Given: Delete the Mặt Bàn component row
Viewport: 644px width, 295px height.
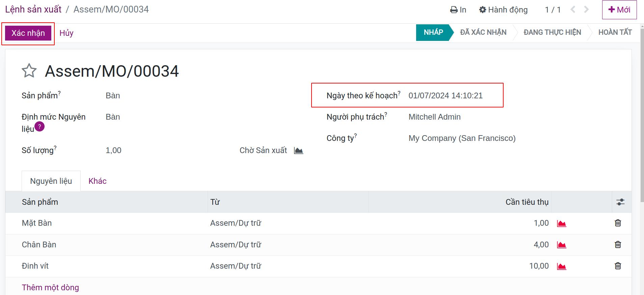Looking at the screenshot, I should pos(618,223).
